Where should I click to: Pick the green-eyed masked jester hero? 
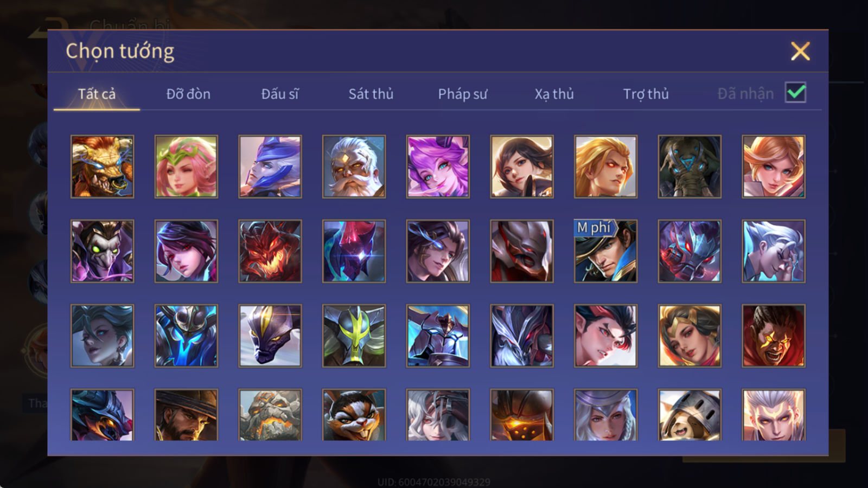pos(102,251)
